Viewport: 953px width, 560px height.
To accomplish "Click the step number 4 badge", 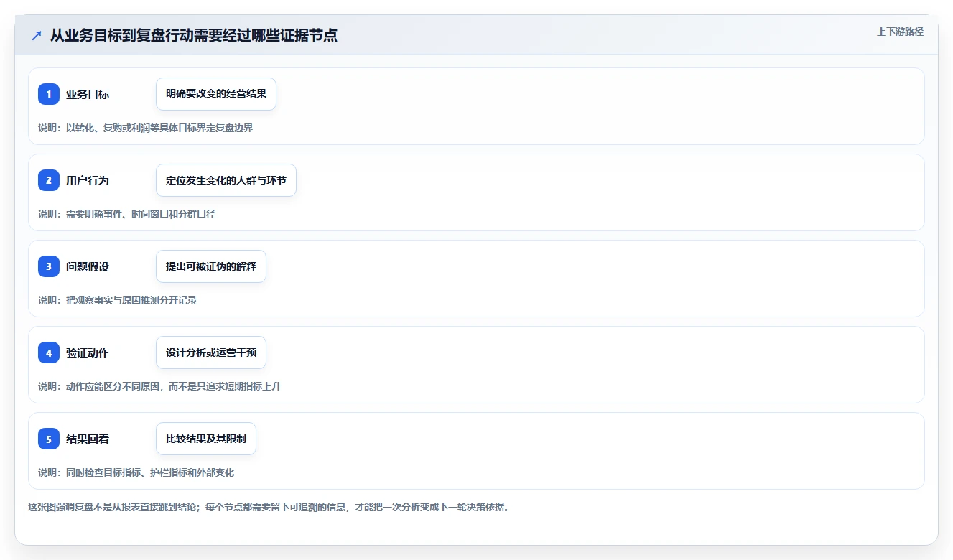I will point(49,353).
